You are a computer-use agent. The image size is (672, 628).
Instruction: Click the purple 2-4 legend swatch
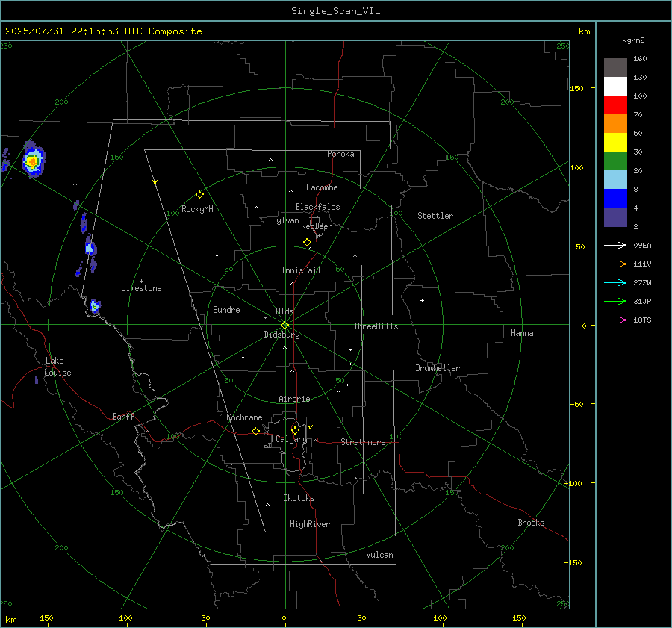point(615,217)
